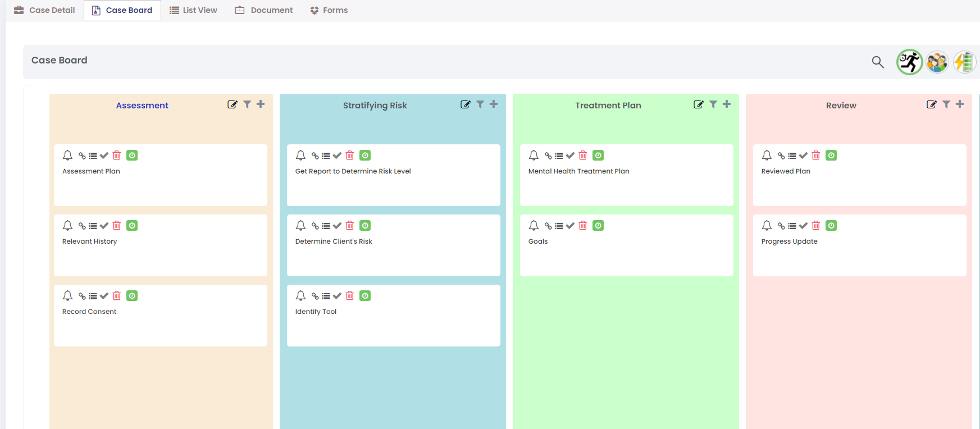Open the Progress Update card title

pyautogui.click(x=789, y=241)
